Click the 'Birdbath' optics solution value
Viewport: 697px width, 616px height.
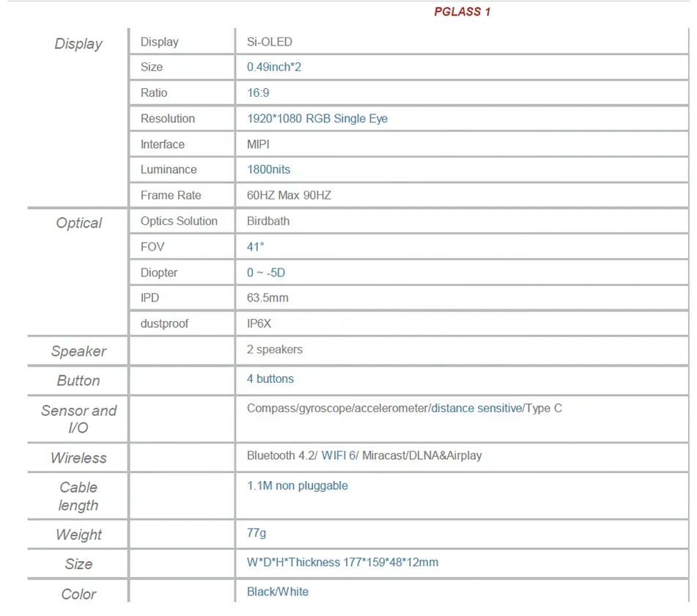coord(268,221)
